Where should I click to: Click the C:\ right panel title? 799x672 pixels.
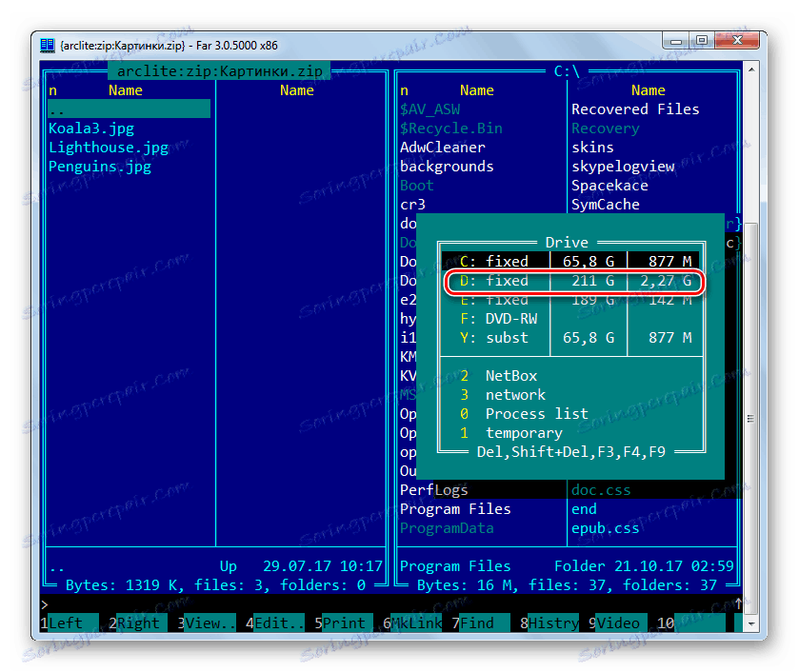(x=567, y=71)
